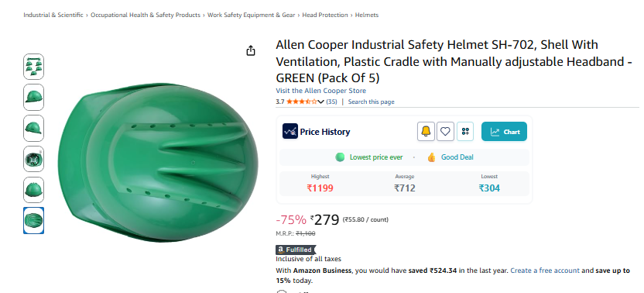Click the Search this page link
The image size is (644, 293).
click(371, 102)
